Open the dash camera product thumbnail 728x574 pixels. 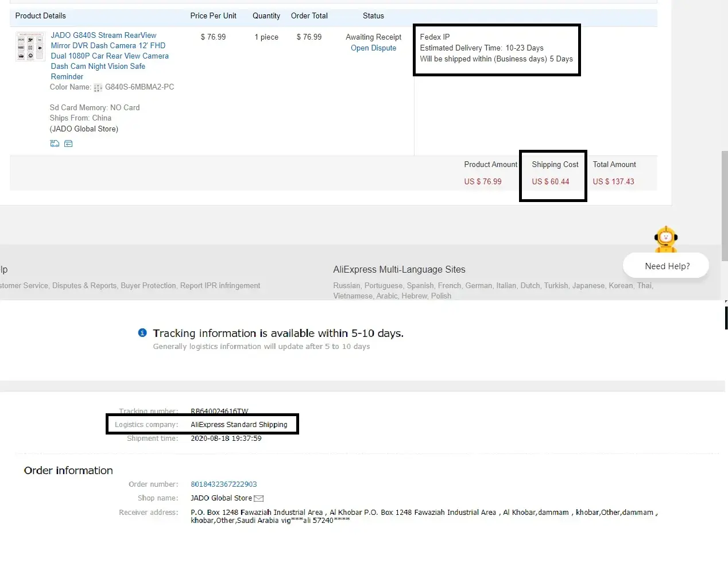[30, 46]
